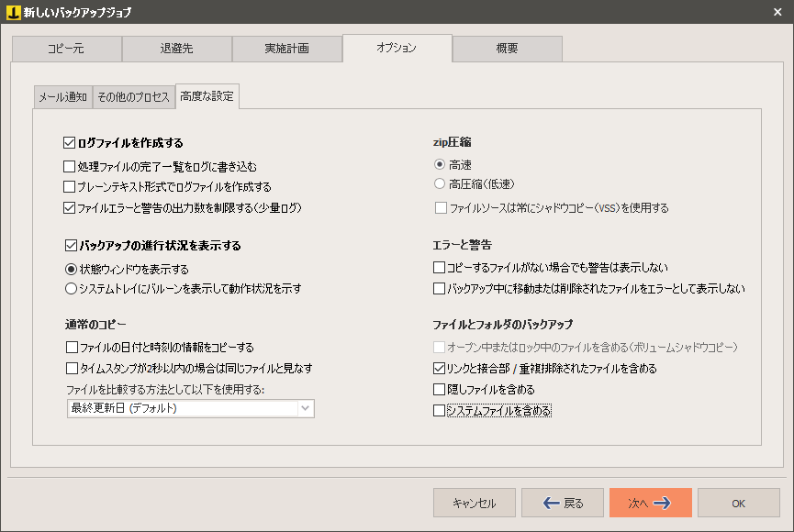Enable ファイルの日付と時刻の情報をコピーする
This screenshot has width=794, height=532.
pos(72,348)
